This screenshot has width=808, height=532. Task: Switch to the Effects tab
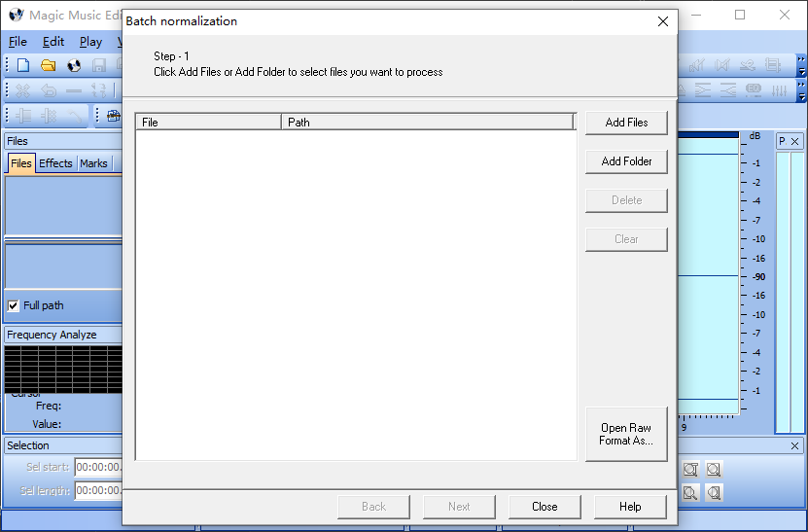tap(55, 163)
